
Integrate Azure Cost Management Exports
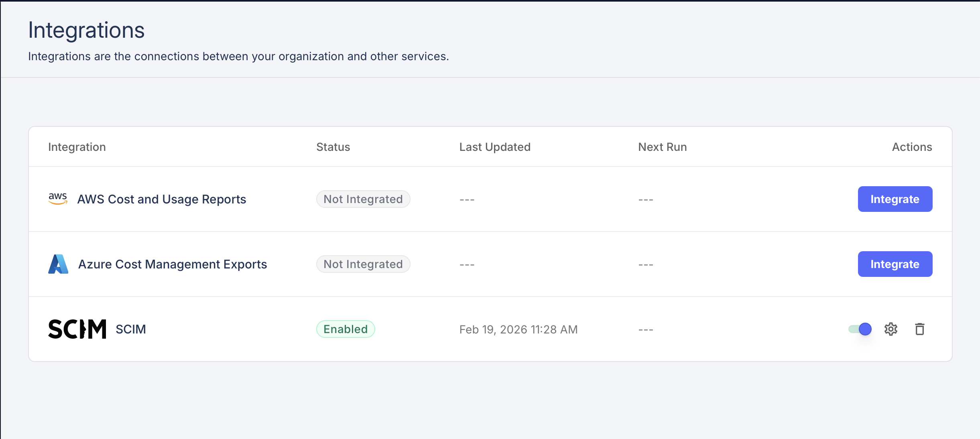pyautogui.click(x=895, y=264)
